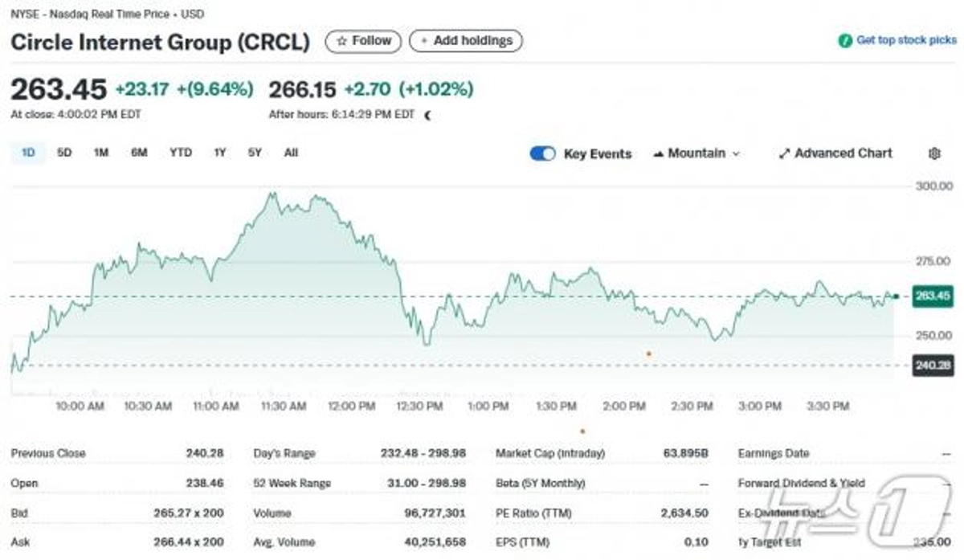This screenshot has height=560, width=964.
Task: Expand the chart type selector chevron
Action: point(736,153)
